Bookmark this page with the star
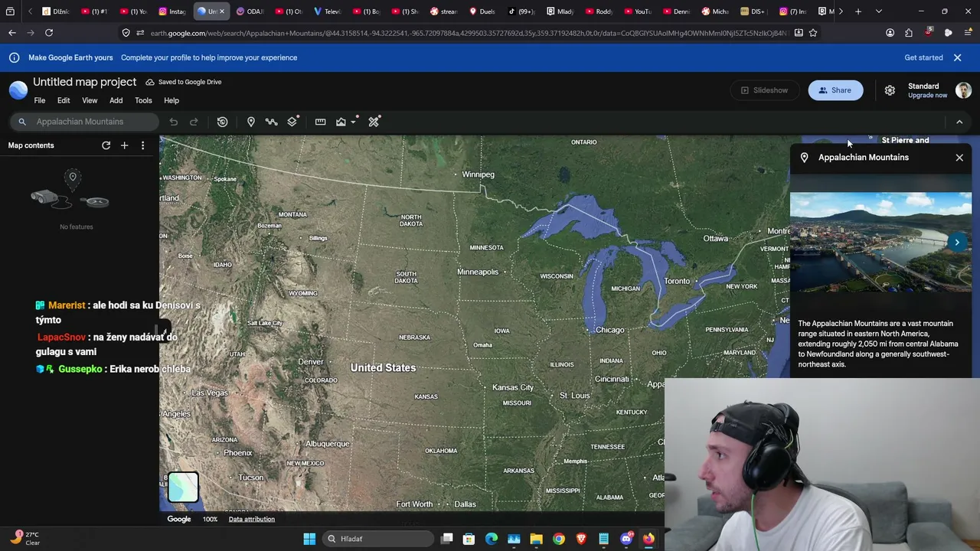The width and height of the screenshot is (980, 551). 813,33
